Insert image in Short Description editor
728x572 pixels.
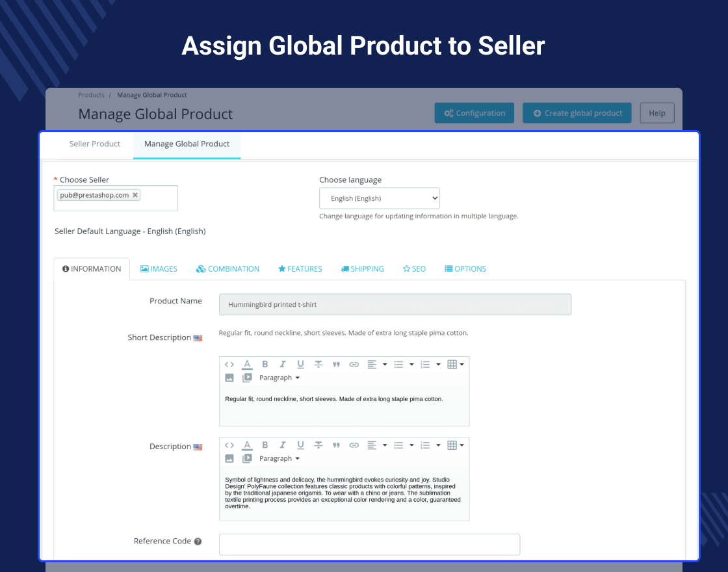(x=229, y=378)
